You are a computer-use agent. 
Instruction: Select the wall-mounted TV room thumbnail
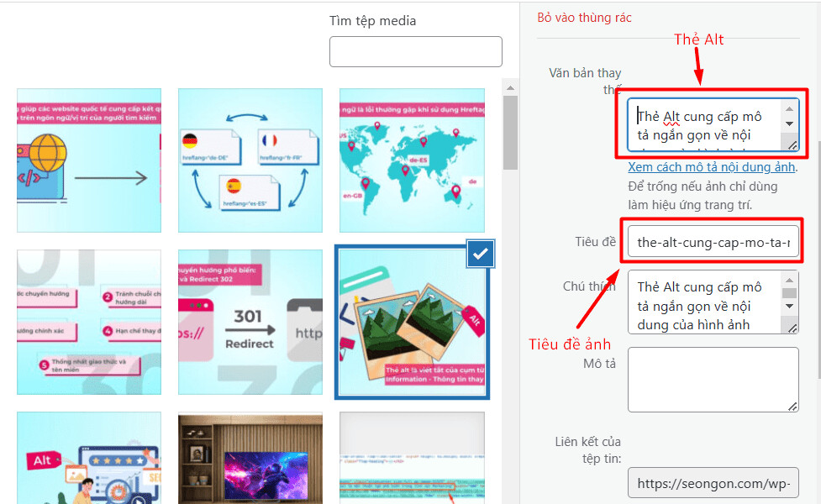250,458
